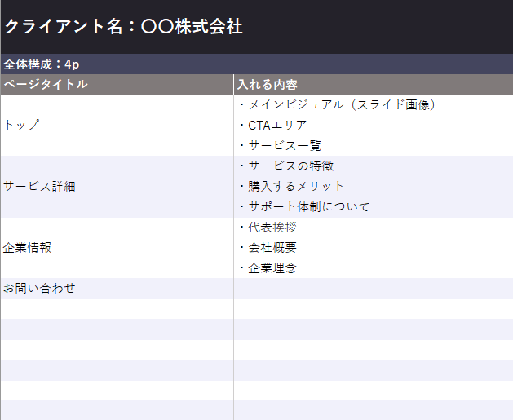Click the empty cell directly below お問い合わせ
The height and width of the screenshot is (420, 513).
pyautogui.click(x=117, y=309)
